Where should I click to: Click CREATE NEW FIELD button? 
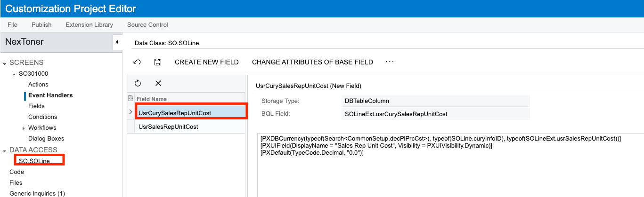pos(207,62)
